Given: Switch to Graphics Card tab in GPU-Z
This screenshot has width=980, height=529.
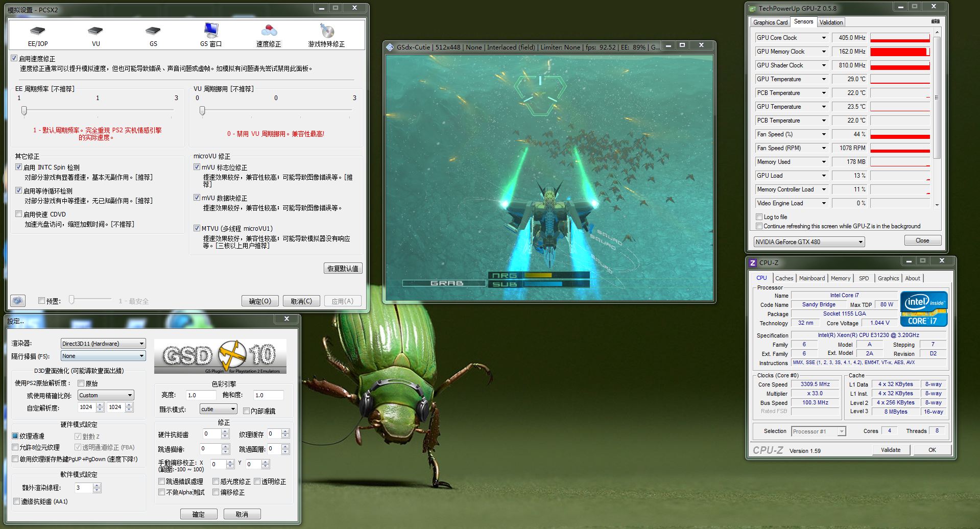Looking at the screenshot, I should [770, 22].
